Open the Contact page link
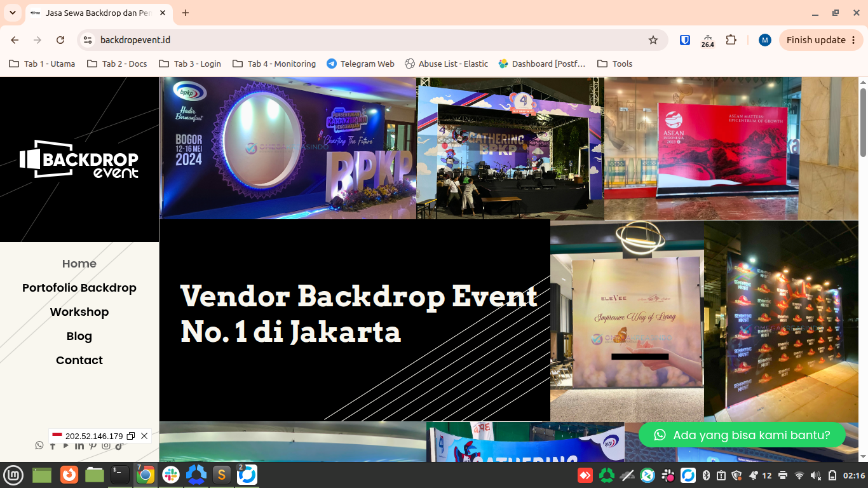This screenshot has height=488, width=868. 79,360
